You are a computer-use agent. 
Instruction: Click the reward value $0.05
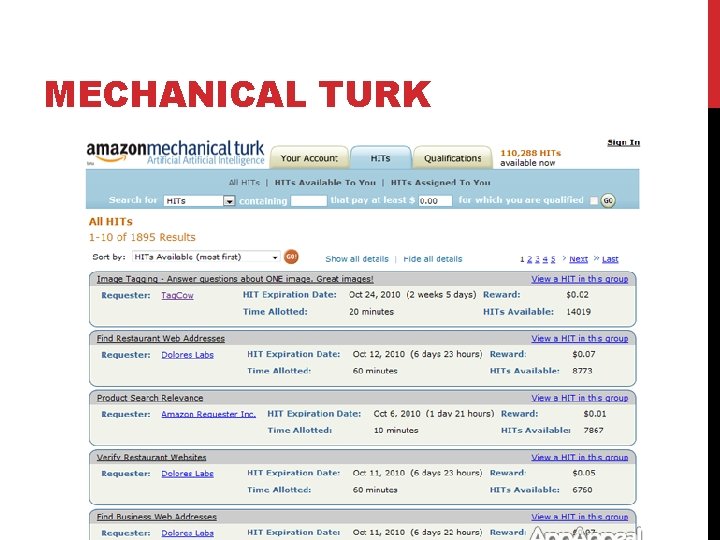[x=584, y=473]
